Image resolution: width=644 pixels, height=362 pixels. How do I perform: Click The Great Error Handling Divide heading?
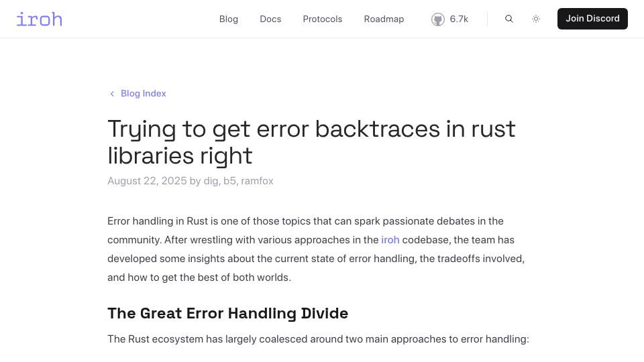pyautogui.click(x=228, y=314)
